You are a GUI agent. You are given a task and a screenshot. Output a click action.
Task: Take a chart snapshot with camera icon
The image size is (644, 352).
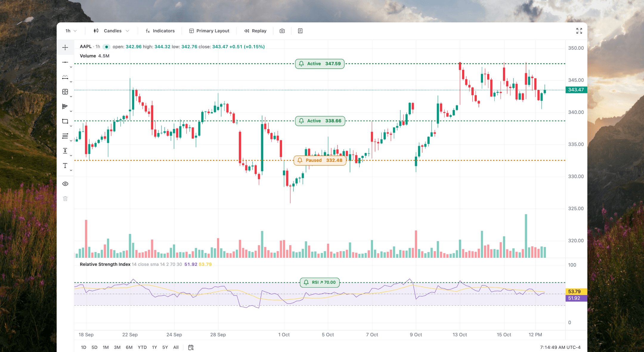pyautogui.click(x=282, y=31)
